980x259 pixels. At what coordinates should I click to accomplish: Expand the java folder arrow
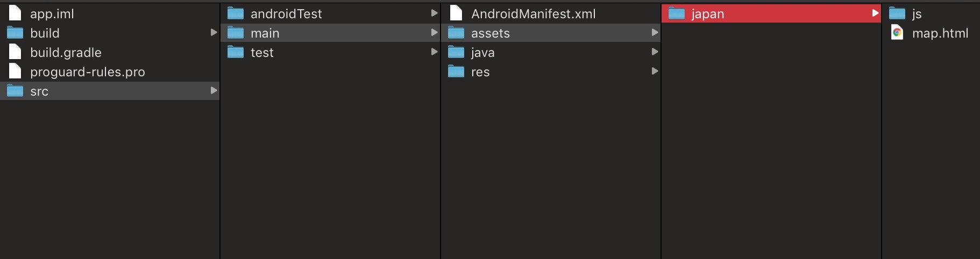click(x=655, y=52)
